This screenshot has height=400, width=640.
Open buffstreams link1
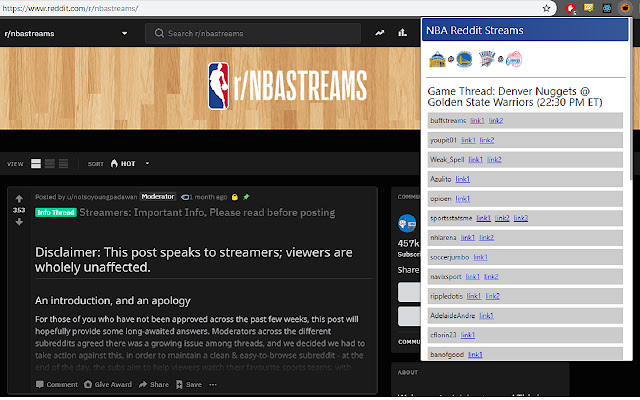pyautogui.click(x=477, y=121)
